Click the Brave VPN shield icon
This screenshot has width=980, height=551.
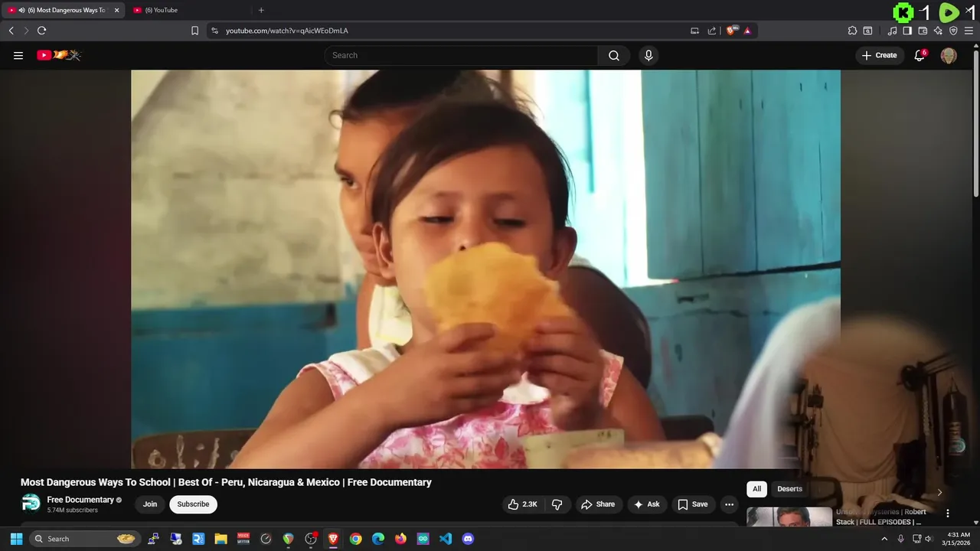click(953, 31)
